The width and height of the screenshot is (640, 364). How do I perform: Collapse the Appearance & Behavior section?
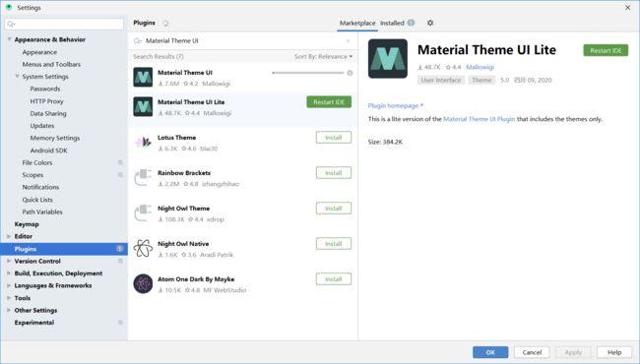click(x=9, y=39)
